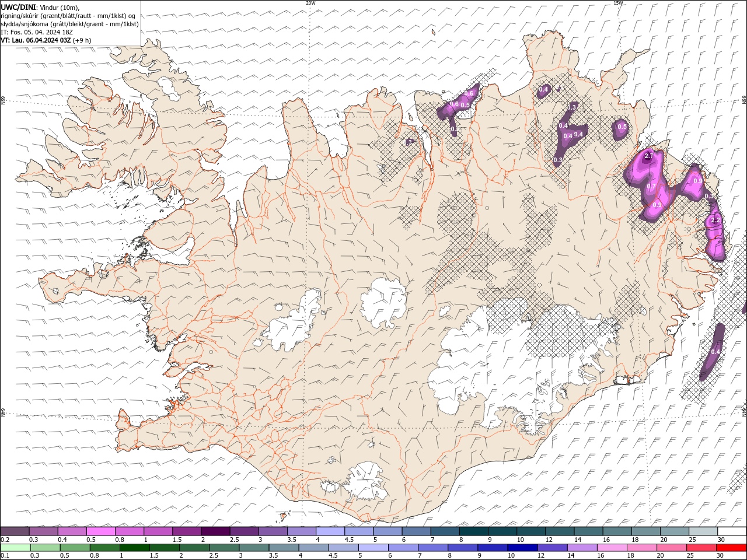Pick the lower legend swatch starting at 25
This screenshot has height=560, width=747.
pos(701,548)
